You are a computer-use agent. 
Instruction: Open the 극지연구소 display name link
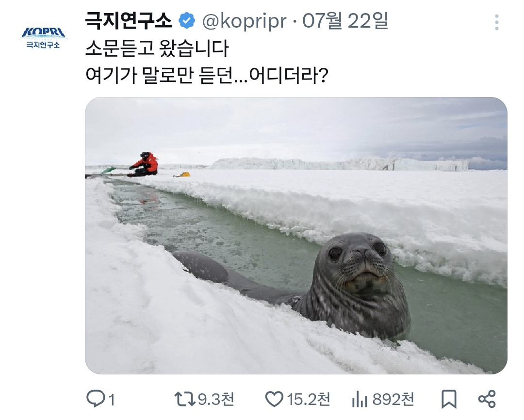pos(129,21)
